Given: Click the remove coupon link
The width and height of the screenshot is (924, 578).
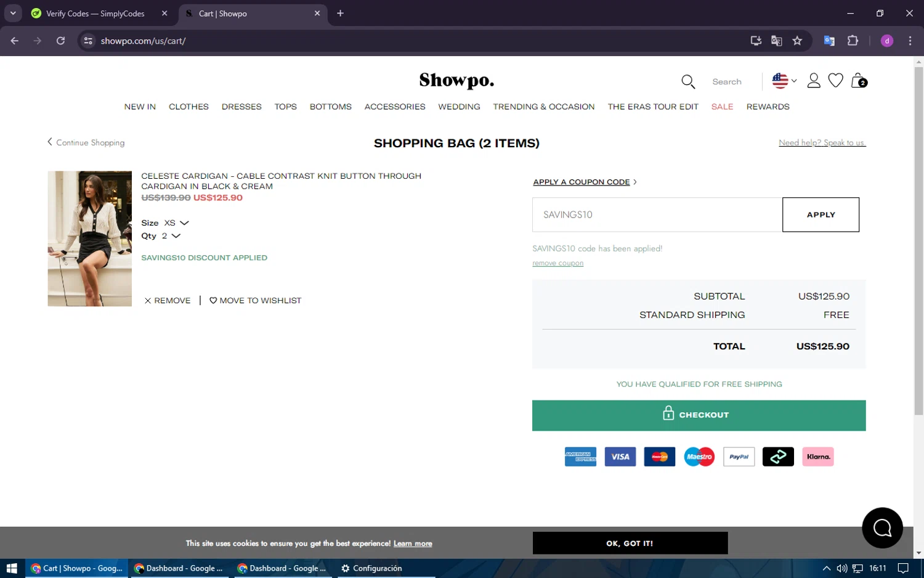Looking at the screenshot, I should coord(557,263).
